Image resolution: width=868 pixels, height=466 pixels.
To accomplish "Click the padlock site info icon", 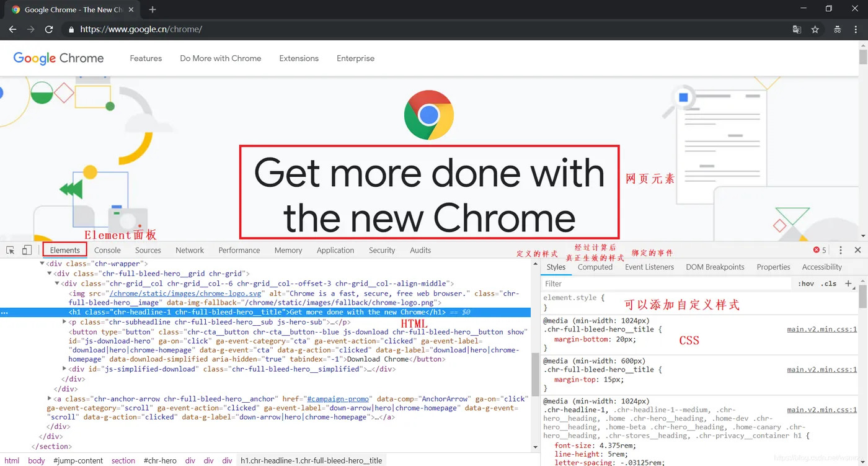I will coord(71,29).
